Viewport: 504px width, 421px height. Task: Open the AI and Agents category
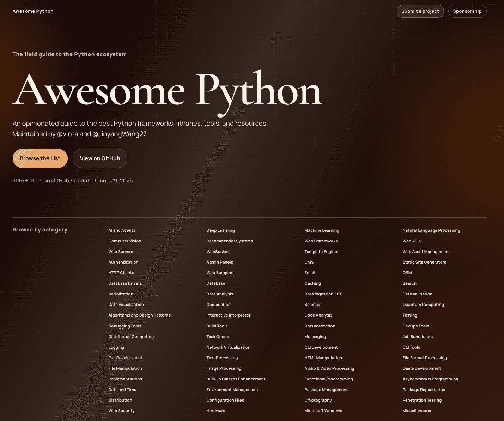point(122,230)
